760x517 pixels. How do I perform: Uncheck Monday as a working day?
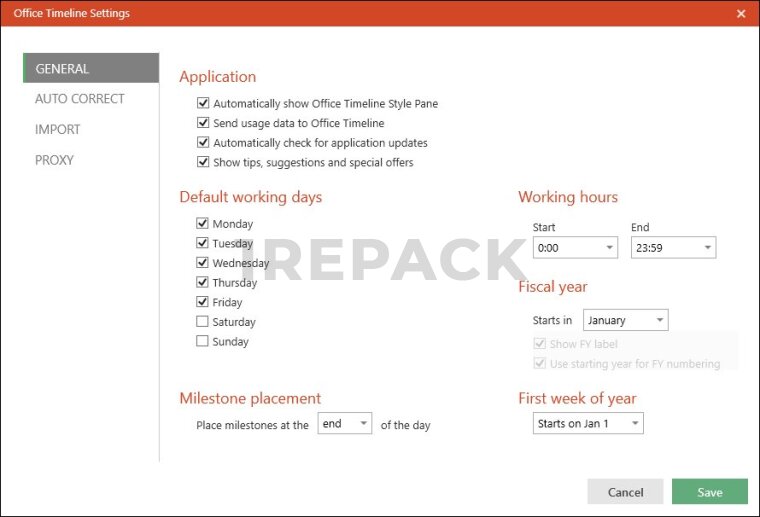[203, 224]
